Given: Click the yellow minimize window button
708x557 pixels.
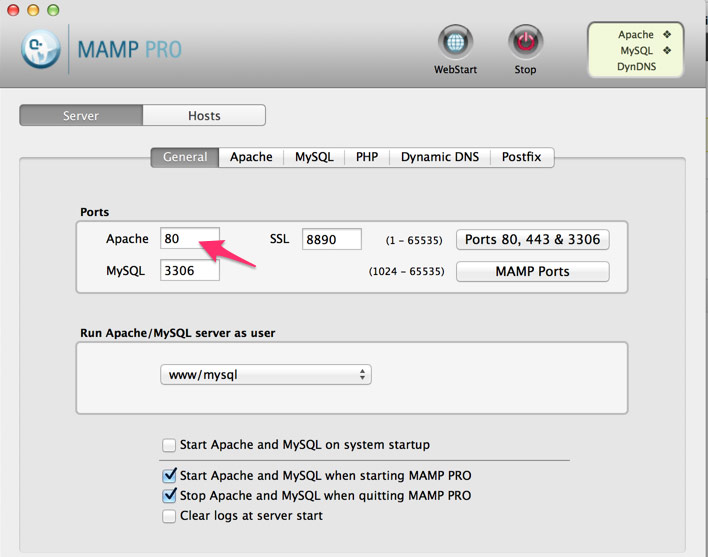Looking at the screenshot, I should (x=33, y=9).
